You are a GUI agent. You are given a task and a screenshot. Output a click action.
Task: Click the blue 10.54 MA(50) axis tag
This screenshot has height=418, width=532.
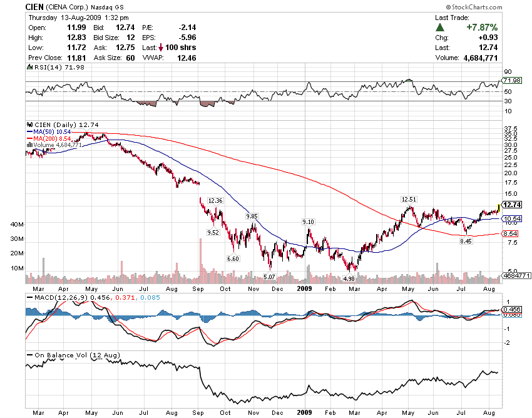click(511, 218)
